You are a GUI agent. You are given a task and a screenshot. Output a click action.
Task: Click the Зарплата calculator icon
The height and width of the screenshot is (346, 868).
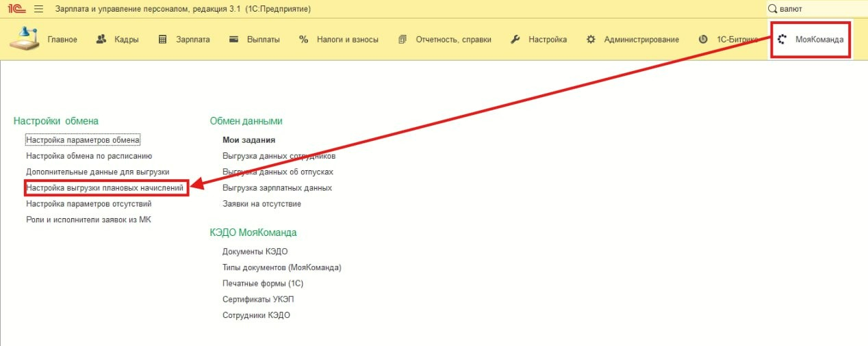162,39
